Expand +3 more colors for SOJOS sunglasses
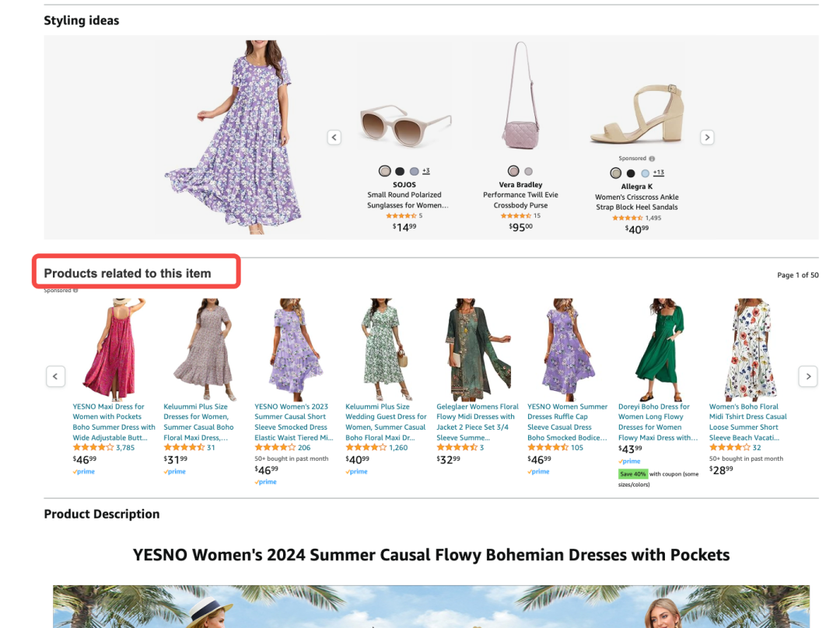 [x=425, y=171]
